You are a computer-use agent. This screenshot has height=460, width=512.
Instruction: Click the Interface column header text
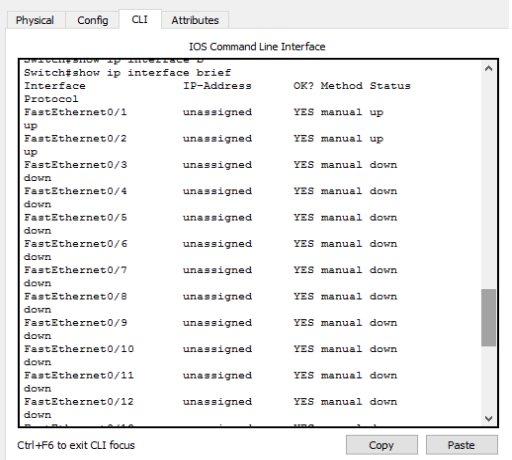coord(55,86)
